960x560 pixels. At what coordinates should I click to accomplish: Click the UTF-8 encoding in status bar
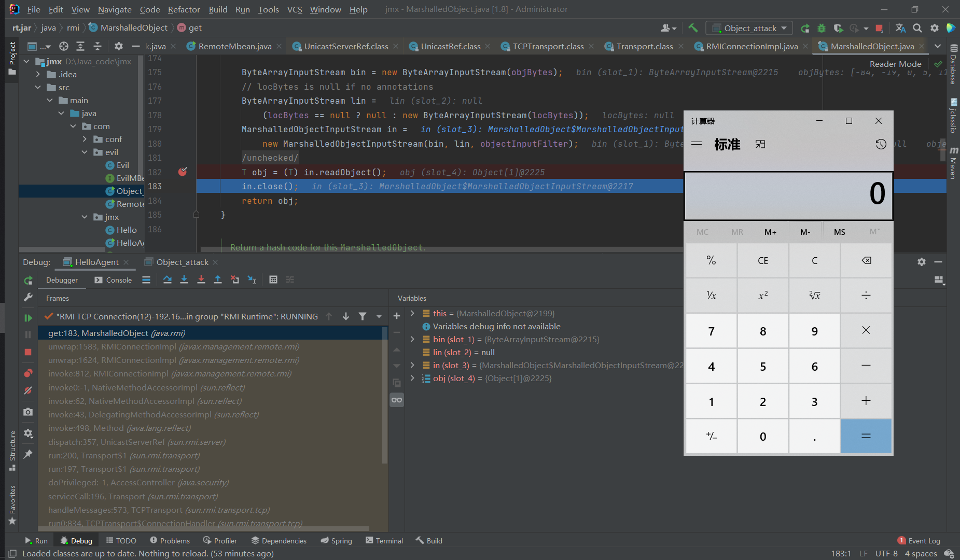coord(886,553)
